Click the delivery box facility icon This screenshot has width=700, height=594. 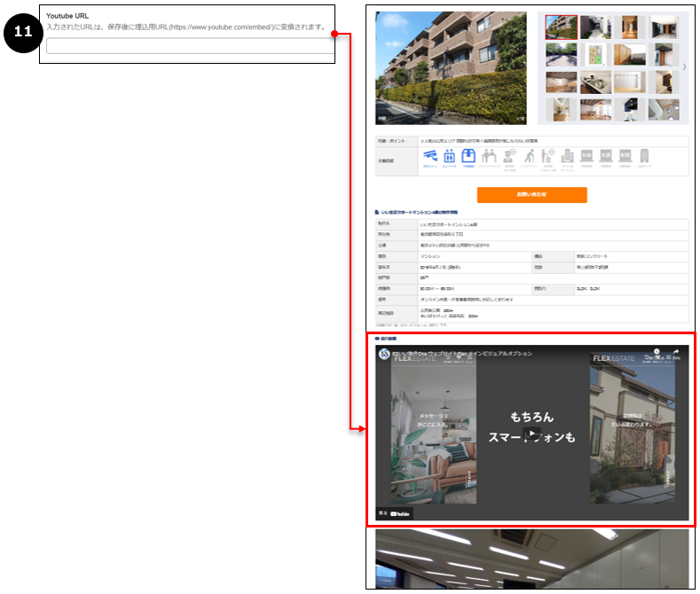point(469,156)
